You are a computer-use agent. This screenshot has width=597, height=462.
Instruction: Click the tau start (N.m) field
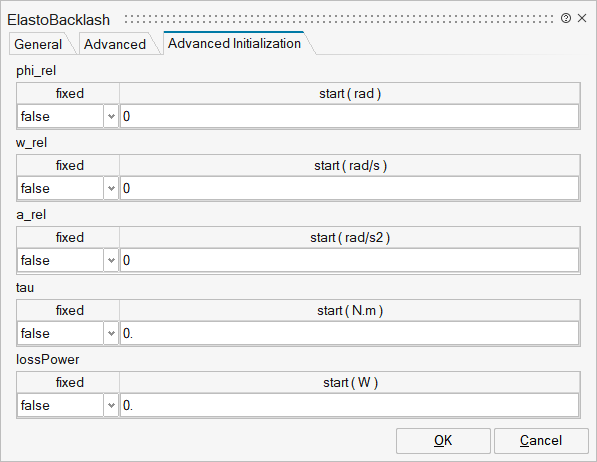click(x=350, y=333)
